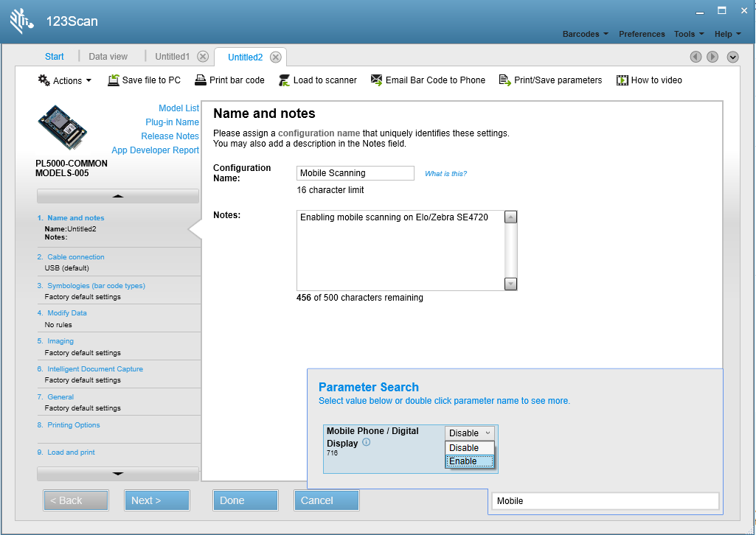Open the Model List link

click(179, 108)
